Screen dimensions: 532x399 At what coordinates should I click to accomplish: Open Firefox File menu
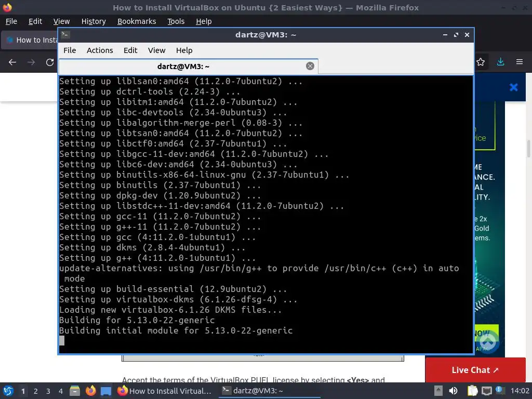(x=11, y=21)
